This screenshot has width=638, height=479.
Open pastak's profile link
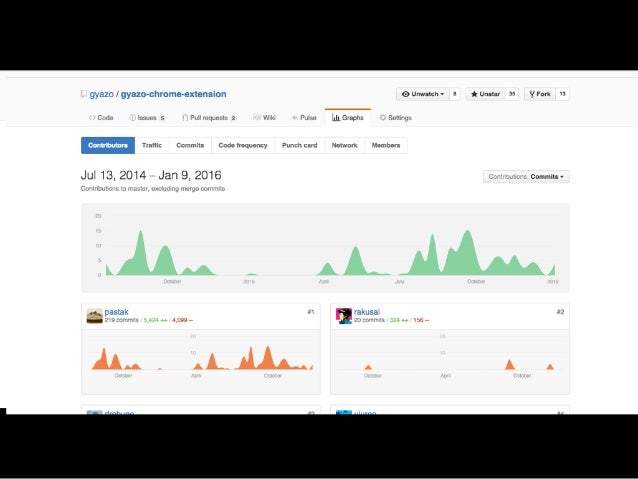(x=116, y=312)
